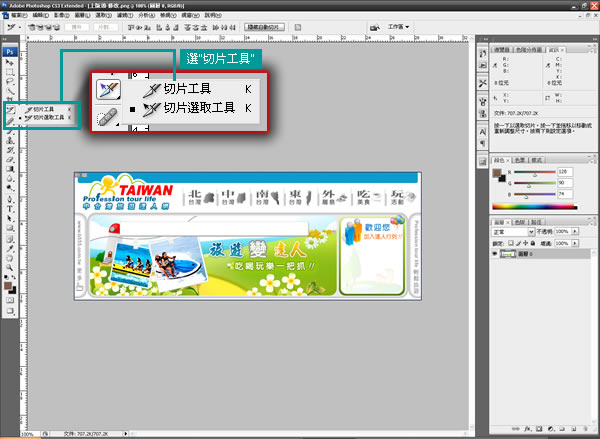The height and width of the screenshot is (439, 600).
Task: Switch to the 導覽器 tab
Action: point(501,50)
